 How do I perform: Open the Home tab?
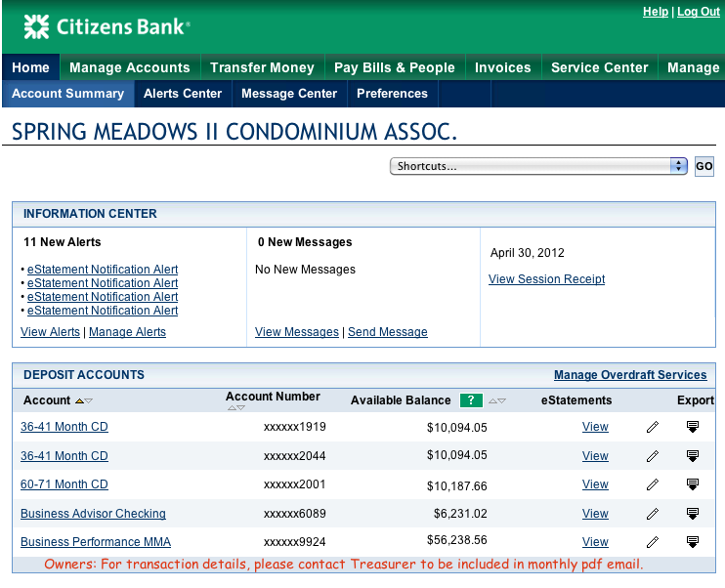(30, 67)
